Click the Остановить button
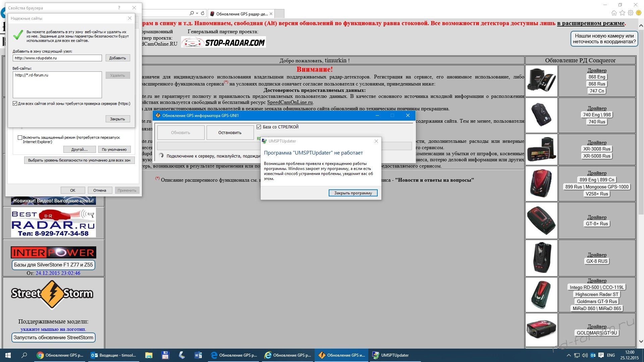 point(230,132)
